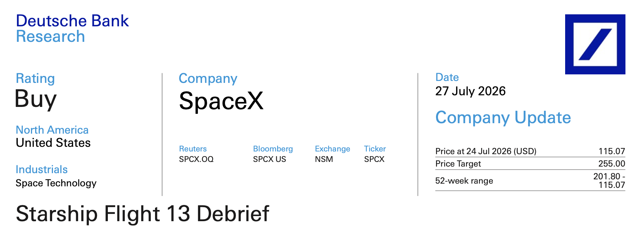Click the Price Target value 255.00
The height and width of the screenshot is (227, 644).
[612, 163]
